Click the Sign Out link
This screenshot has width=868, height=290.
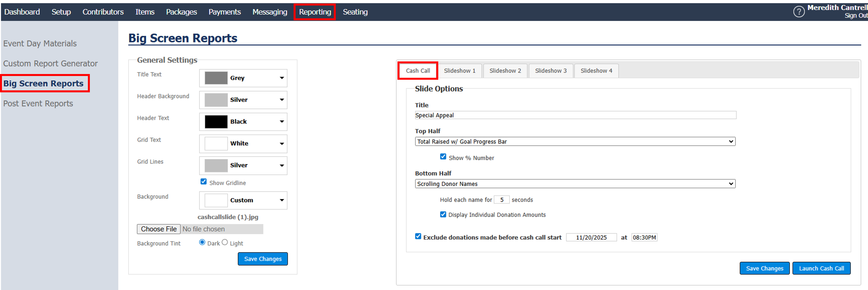856,16
